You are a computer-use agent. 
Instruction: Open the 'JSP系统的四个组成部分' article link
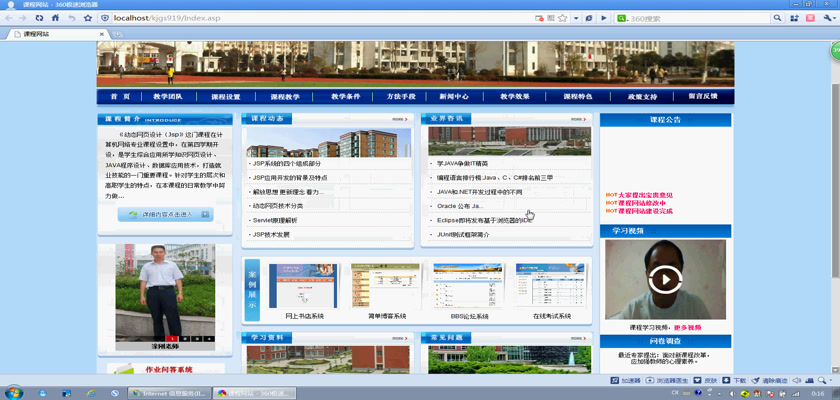point(287,163)
